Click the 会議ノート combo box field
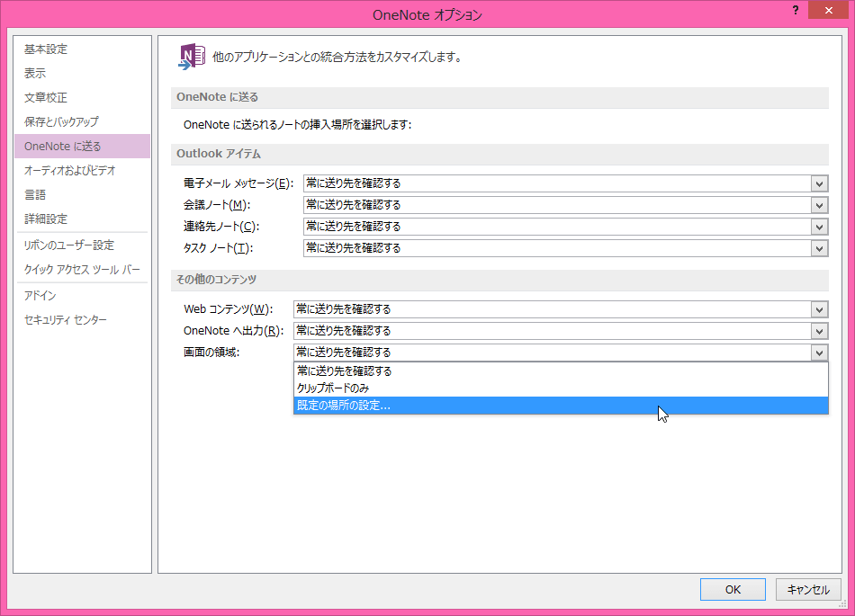The image size is (855, 616). coord(565,205)
